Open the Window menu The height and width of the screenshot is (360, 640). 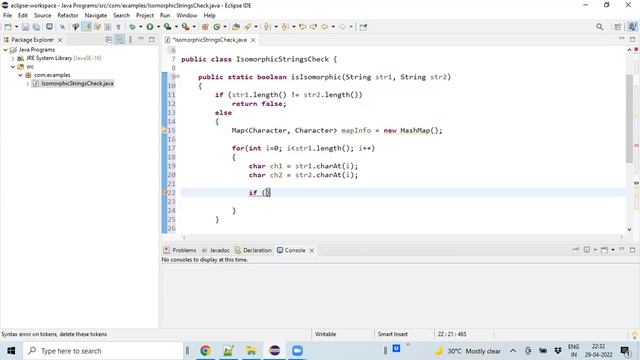187,16
